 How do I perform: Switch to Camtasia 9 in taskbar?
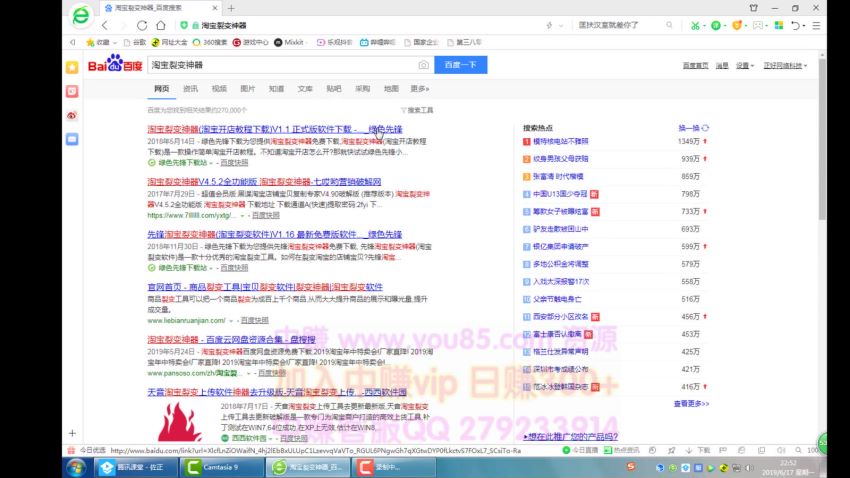[221, 467]
